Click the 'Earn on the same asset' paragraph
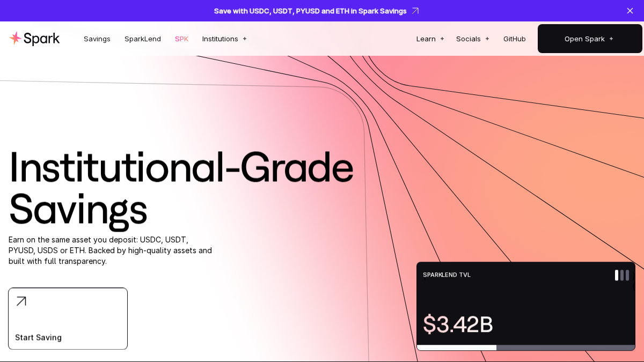This screenshot has height=362, width=644. click(111, 250)
